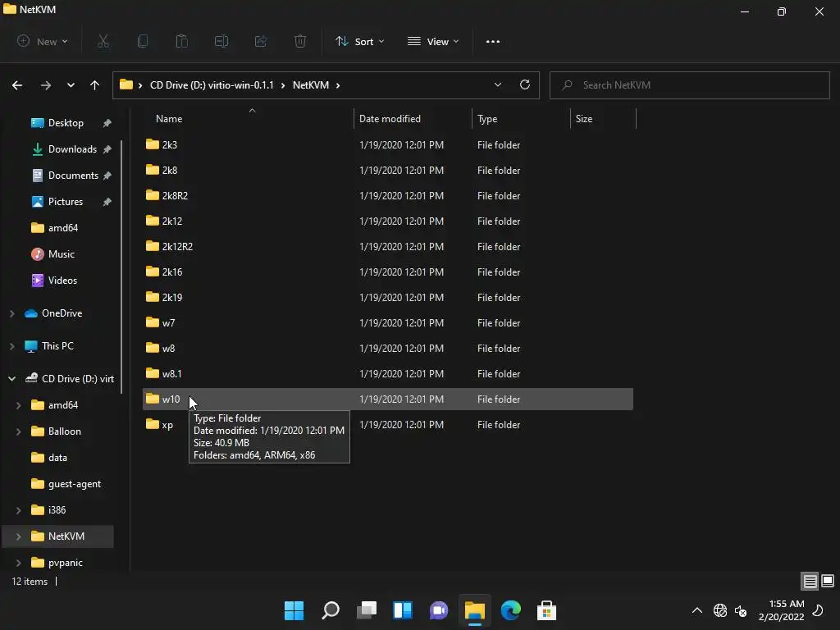The height and width of the screenshot is (630, 840).
Task: Click the Delete trash icon
Action: point(300,41)
